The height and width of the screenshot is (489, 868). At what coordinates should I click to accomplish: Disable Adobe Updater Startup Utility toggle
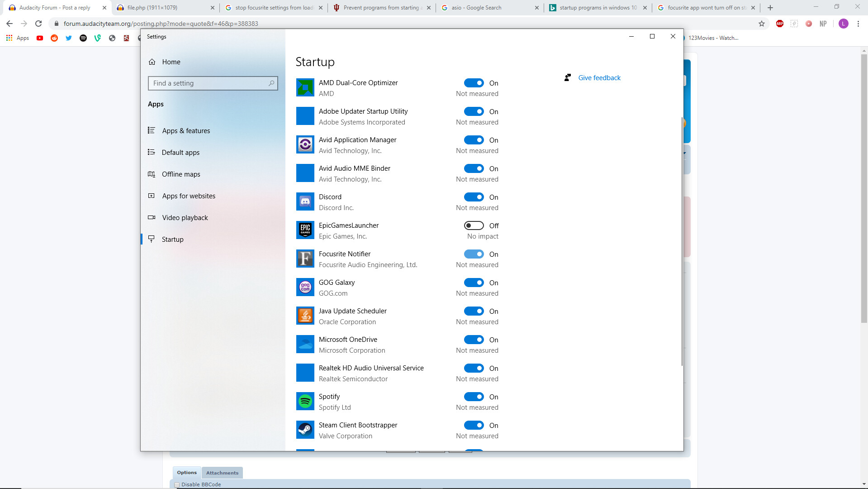pos(474,111)
